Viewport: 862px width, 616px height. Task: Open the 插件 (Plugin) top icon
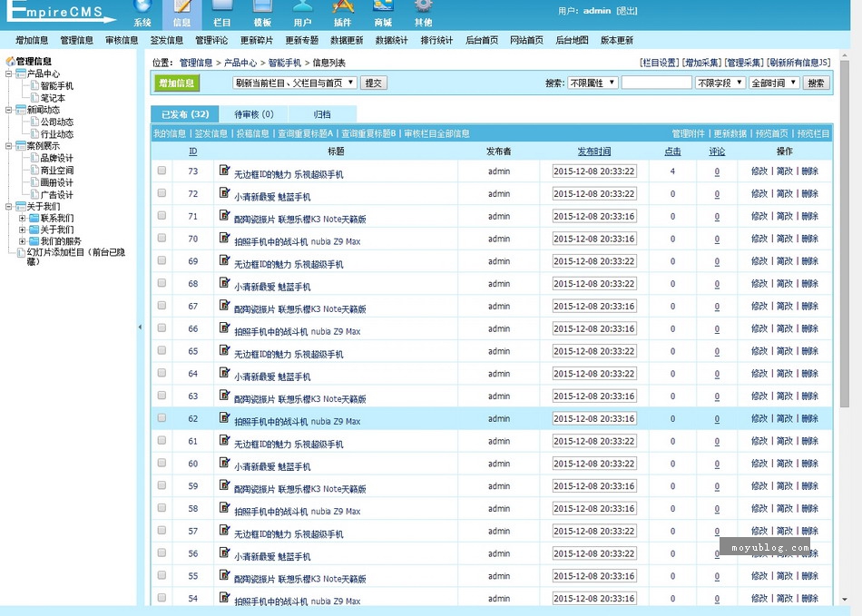coord(342,13)
